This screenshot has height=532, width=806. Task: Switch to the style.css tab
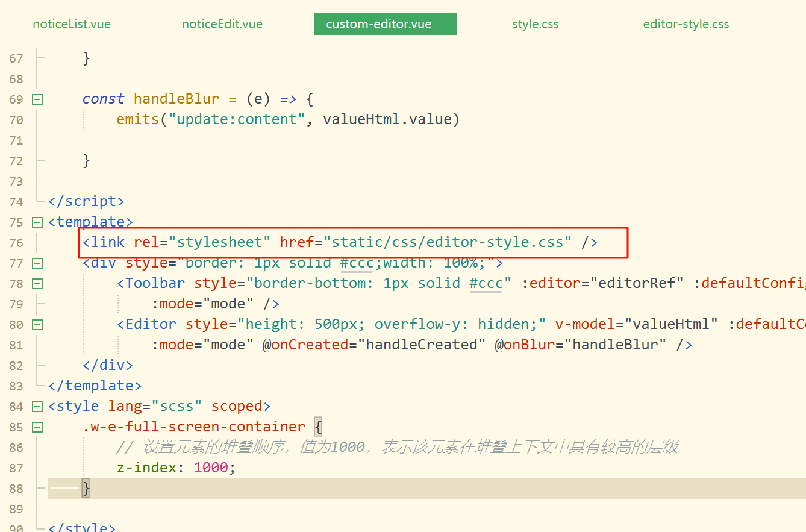[x=536, y=25]
